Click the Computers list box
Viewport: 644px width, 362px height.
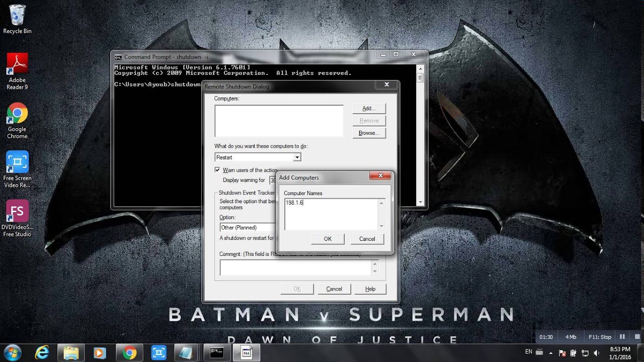(279, 121)
